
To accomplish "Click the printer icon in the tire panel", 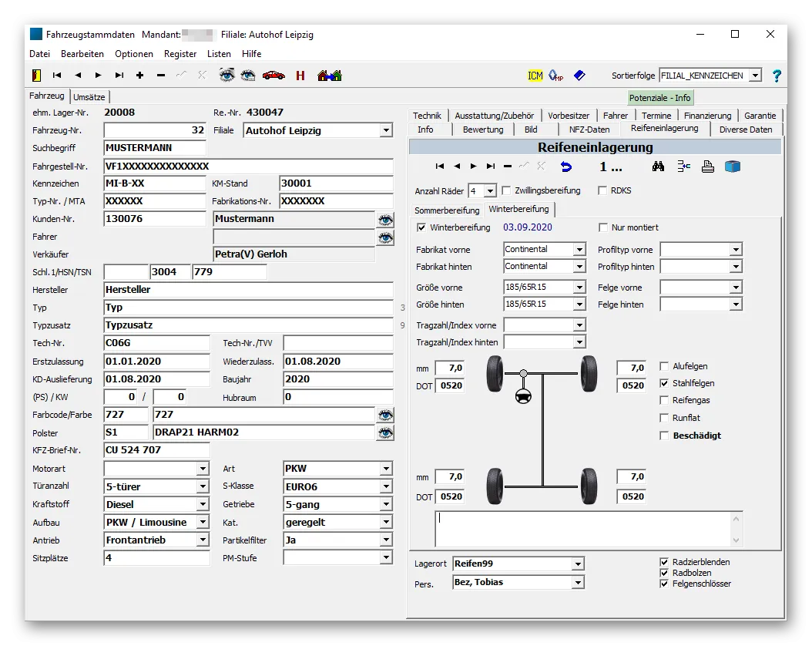I will tap(706, 166).
